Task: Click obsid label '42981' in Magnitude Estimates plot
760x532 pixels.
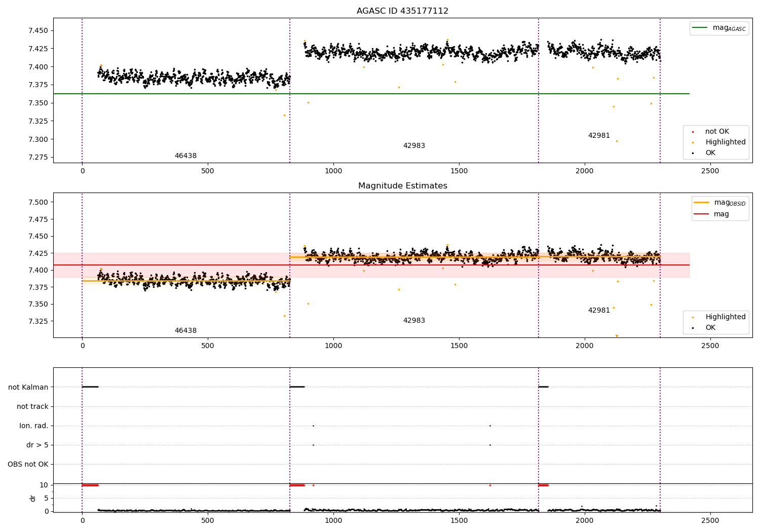Action: click(599, 311)
